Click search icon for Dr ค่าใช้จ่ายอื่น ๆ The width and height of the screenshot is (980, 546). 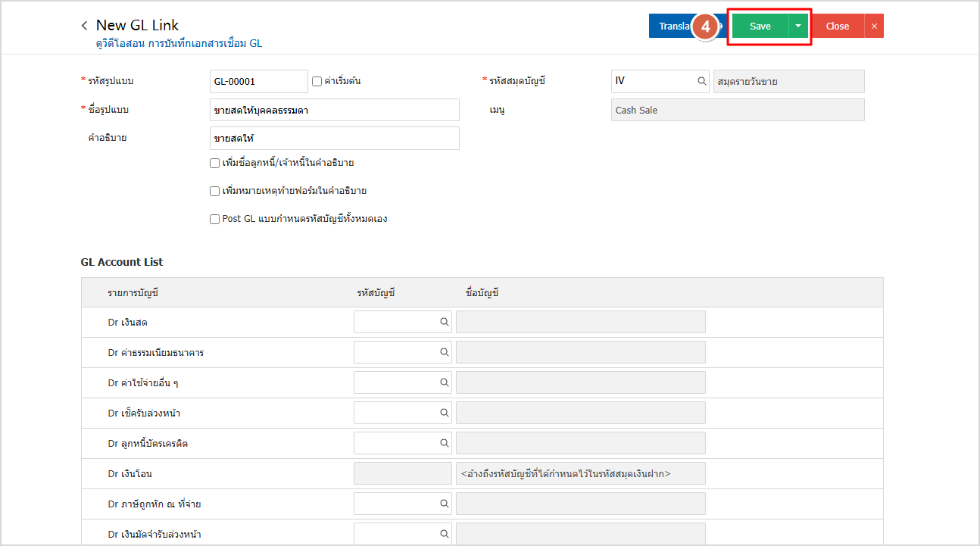[x=445, y=382]
